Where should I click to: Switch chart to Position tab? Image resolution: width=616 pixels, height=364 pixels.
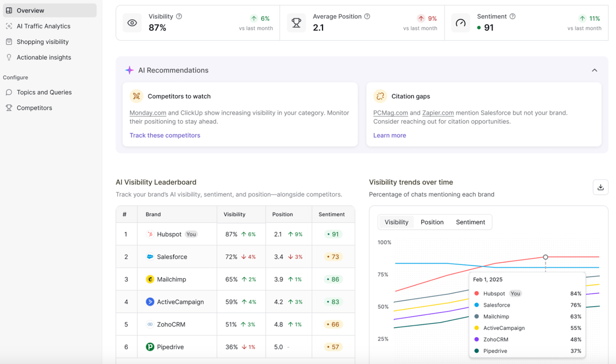[432, 222]
